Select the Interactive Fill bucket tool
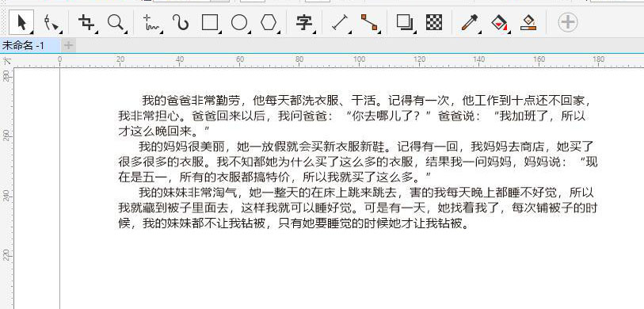Image resolution: width=644 pixels, height=309 pixels. pyautogui.click(x=499, y=23)
